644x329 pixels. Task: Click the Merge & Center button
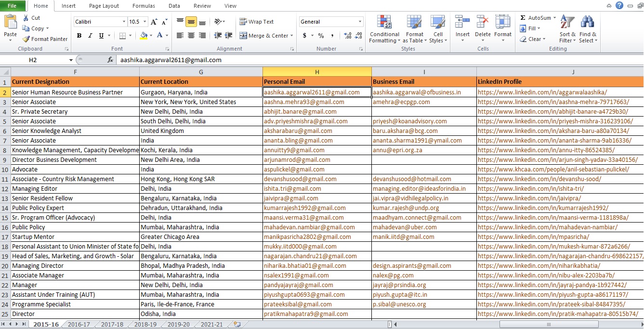(268, 36)
